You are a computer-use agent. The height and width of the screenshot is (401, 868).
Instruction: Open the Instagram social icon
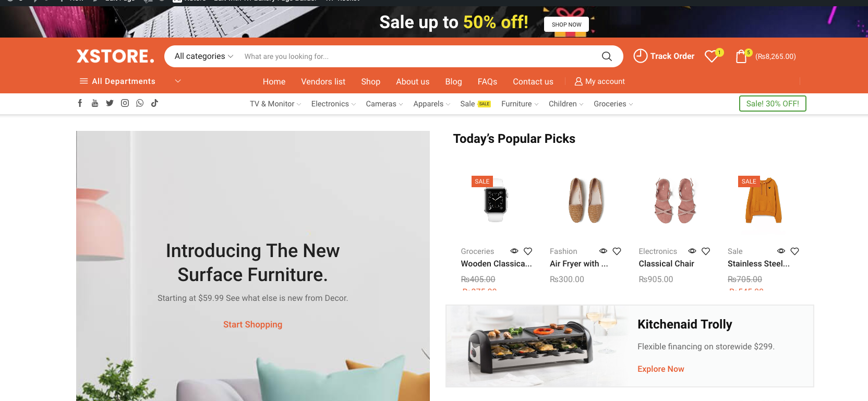tap(125, 103)
